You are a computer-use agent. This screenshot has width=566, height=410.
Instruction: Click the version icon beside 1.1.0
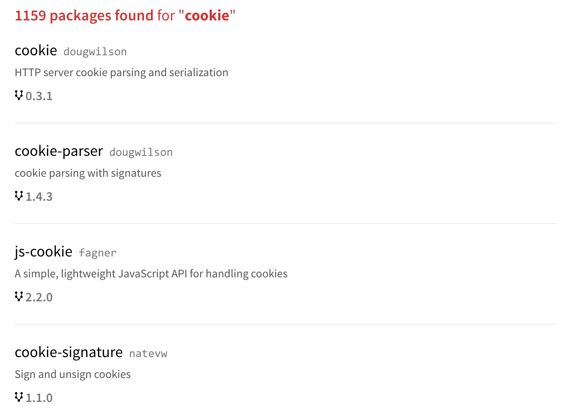pyautogui.click(x=19, y=397)
